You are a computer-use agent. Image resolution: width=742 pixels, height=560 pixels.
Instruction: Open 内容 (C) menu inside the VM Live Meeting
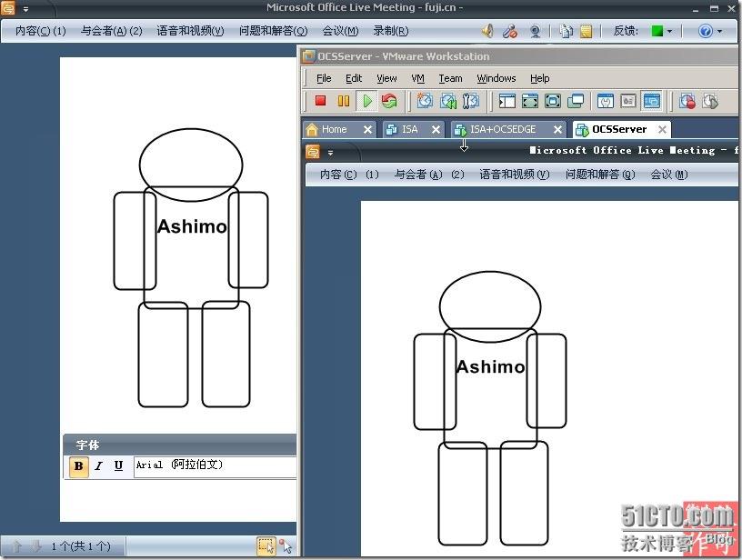tap(349, 175)
